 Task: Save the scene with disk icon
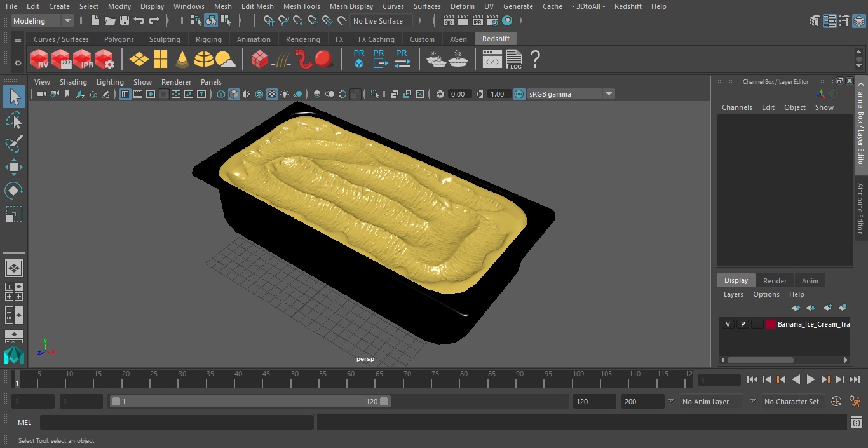click(x=125, y=21)
